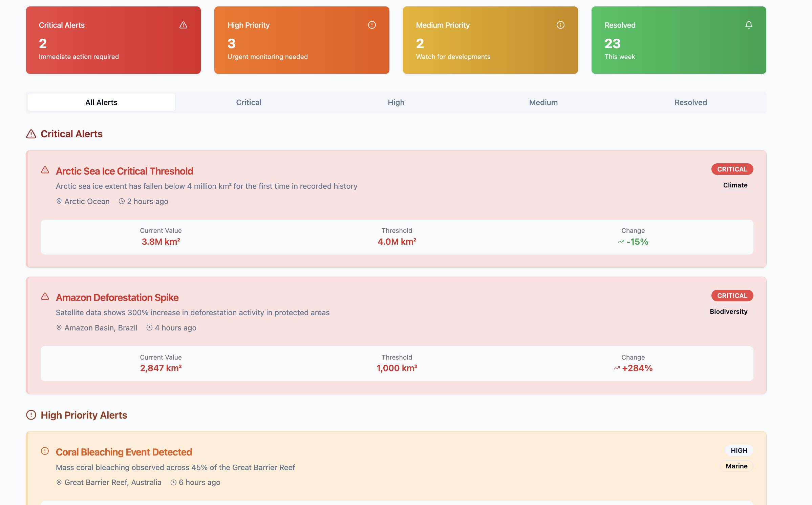
Task: Click warning icon next to Critical Alerts heading
Action: 31,134
